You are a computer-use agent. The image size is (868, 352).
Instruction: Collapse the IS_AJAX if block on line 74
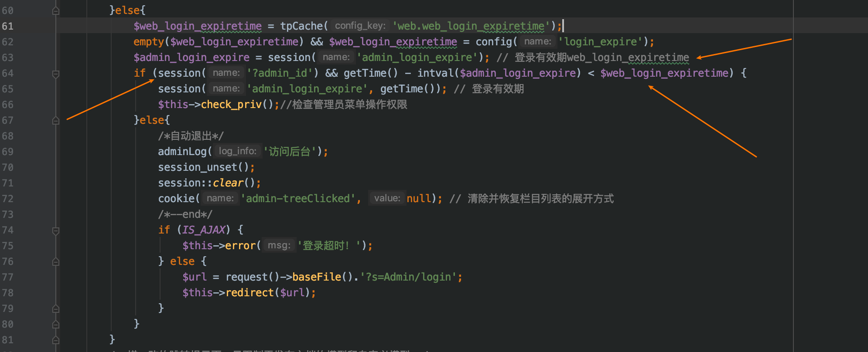tap(56, 230)
